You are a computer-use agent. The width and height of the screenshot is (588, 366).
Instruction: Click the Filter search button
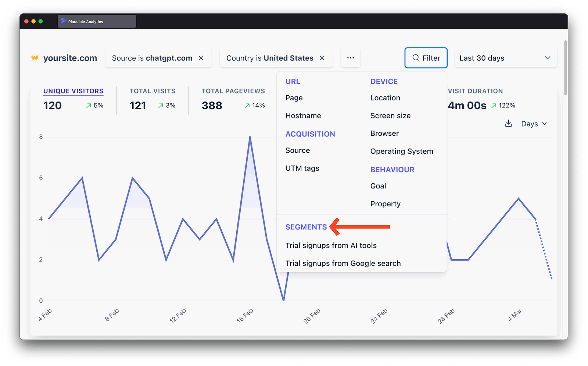(426, 58)
